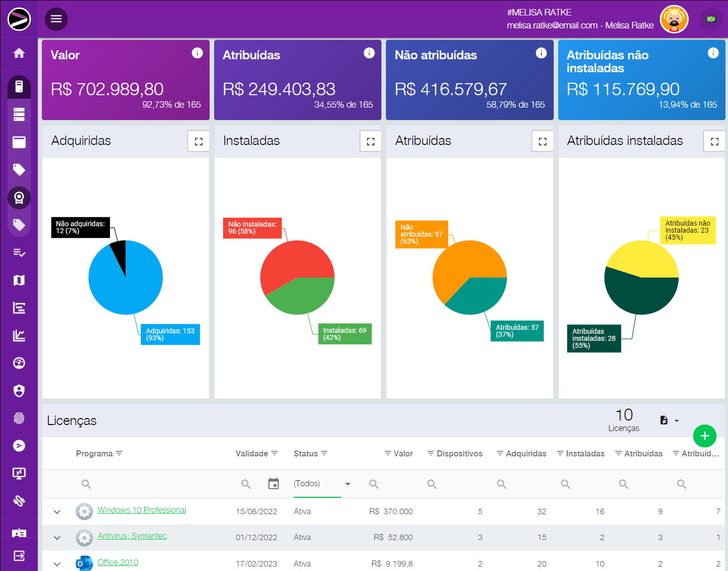Click the user avatar picture
Viewport: 728px width, 571px height.
(674, 19)
